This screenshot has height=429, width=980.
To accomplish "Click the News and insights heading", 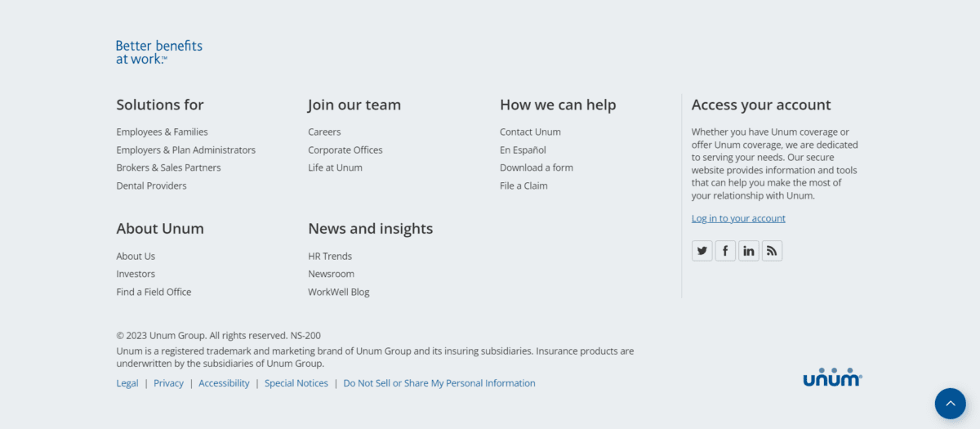I will 371,229.
